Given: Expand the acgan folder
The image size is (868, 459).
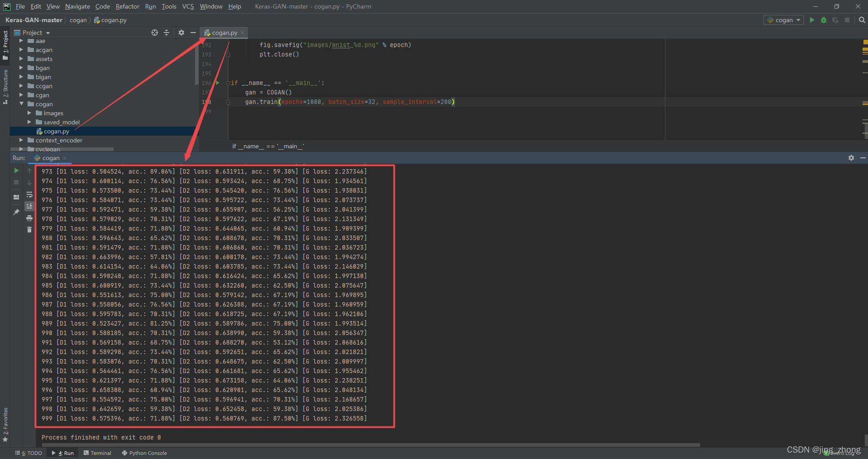Looking at the screenshot, I should [x=21, y=50].
